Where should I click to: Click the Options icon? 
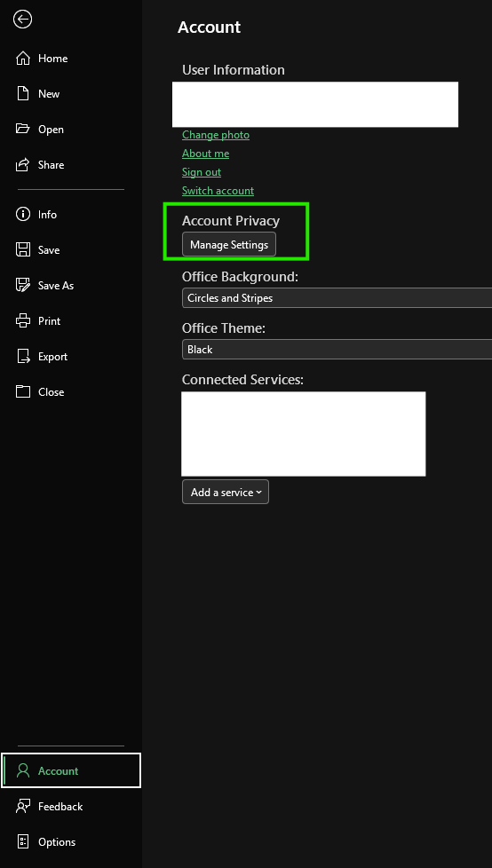[23, 841]
